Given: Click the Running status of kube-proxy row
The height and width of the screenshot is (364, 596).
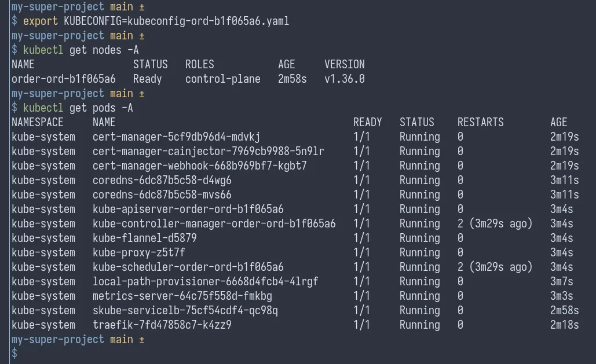Looking at the screenshot, I should [x=419, y=253].
